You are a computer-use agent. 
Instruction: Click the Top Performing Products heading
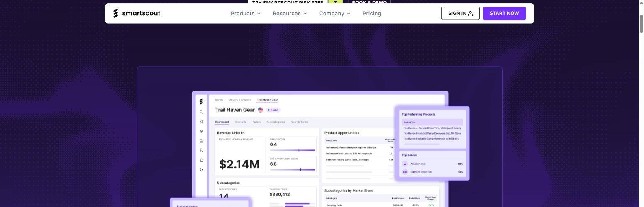tap(419, 114)
